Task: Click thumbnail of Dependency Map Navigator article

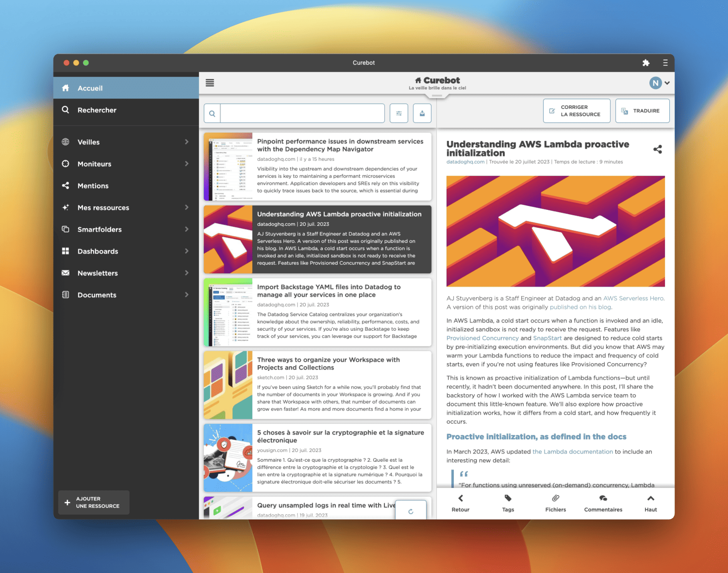Action: [x=228, y=167]
